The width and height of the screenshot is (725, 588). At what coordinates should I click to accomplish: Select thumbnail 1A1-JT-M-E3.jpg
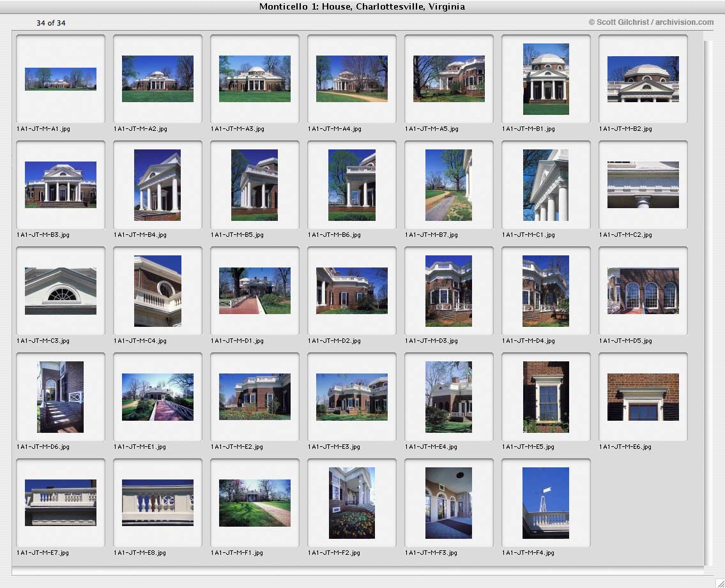click(352, 397)
